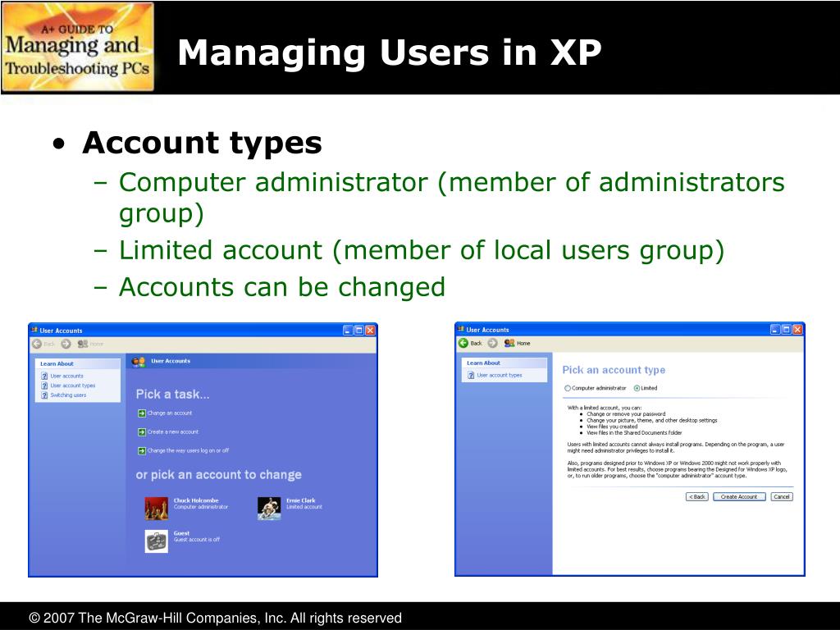Open 'User account types' link in right window

[x=500, y=375]
